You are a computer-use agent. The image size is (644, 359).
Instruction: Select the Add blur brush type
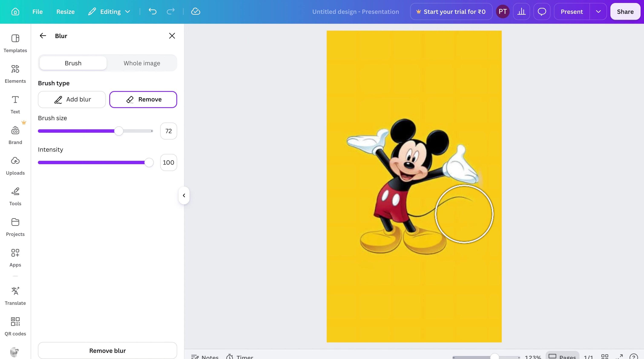72,99
